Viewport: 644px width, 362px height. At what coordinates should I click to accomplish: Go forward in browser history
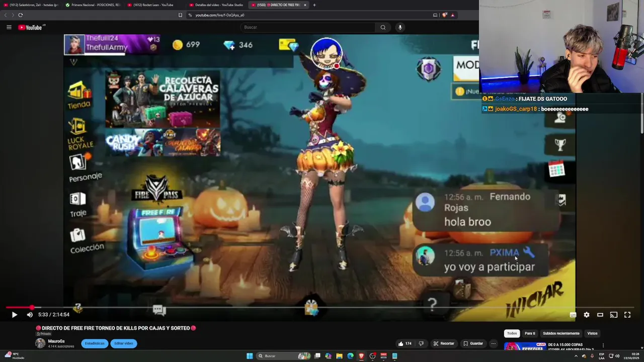click(x=13, y=15)
